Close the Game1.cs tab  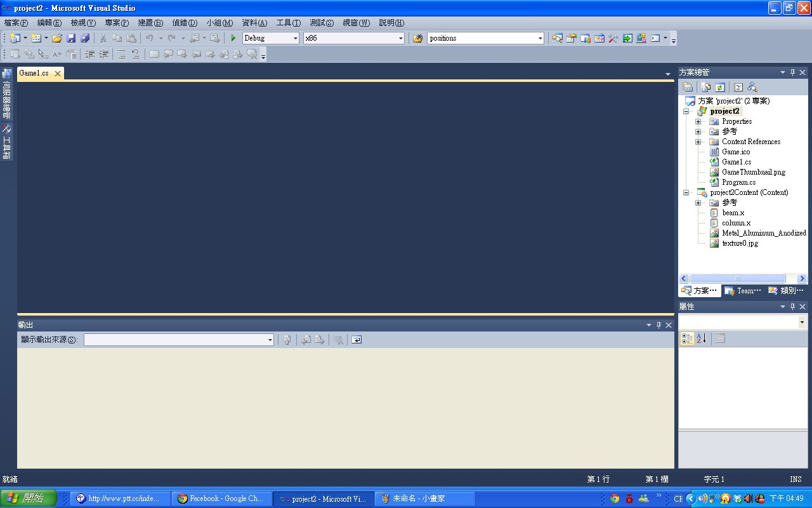click(x=57, y=74)
